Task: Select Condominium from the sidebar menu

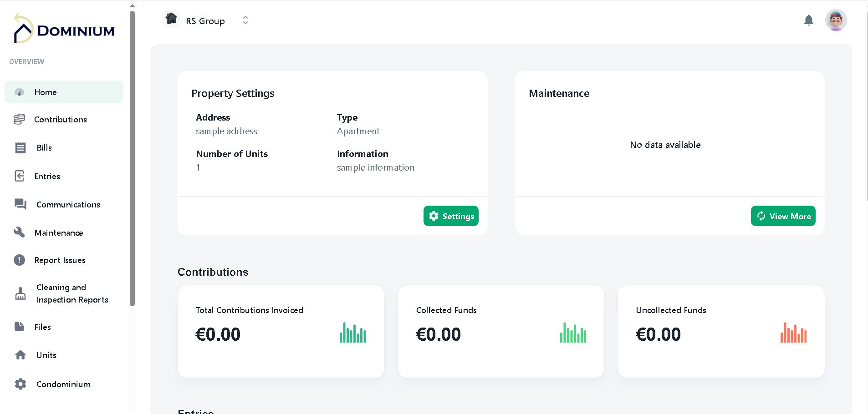Action: coord(63,384)
